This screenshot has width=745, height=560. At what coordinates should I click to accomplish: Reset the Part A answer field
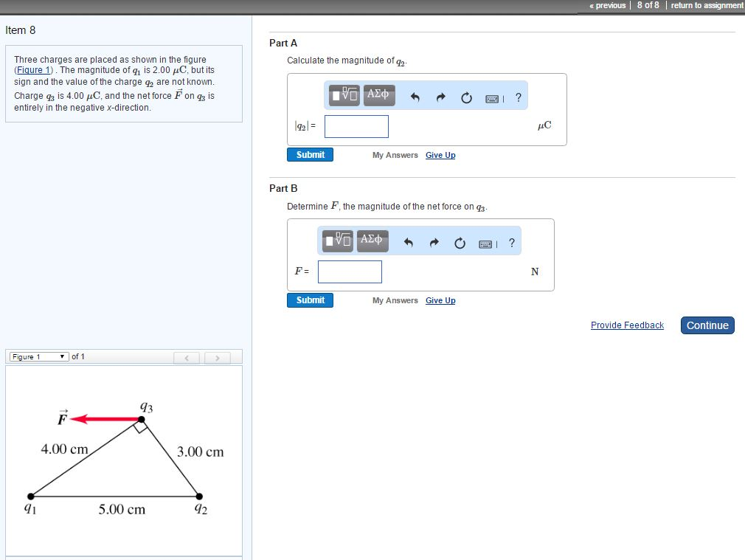pyautogui.click(x=465, y=96)
